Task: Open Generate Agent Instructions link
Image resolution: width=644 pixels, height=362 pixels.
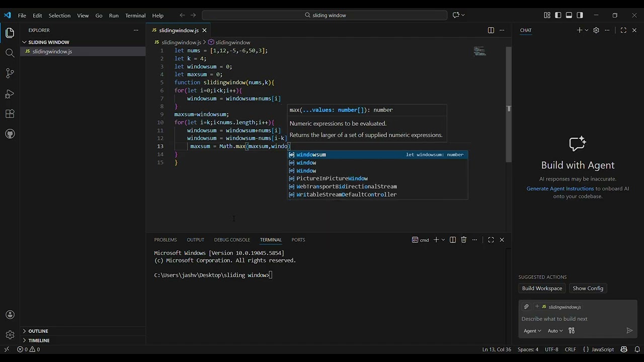Action: [560, 189]
